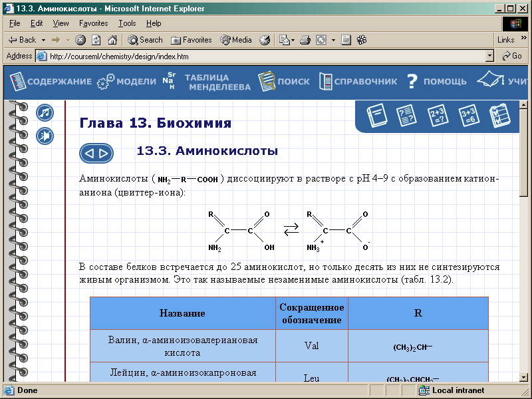Open the checklist test icon

tap(500, 115)
